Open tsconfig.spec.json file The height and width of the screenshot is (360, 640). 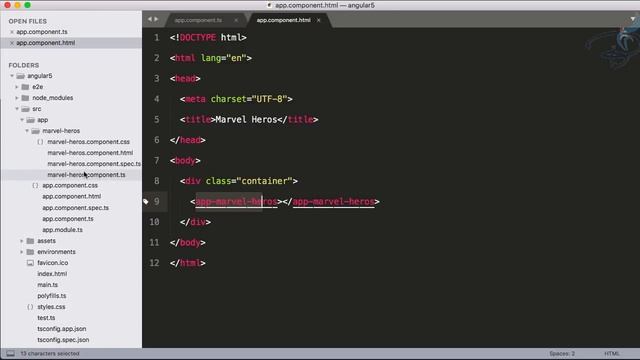[x=63, y=340]
